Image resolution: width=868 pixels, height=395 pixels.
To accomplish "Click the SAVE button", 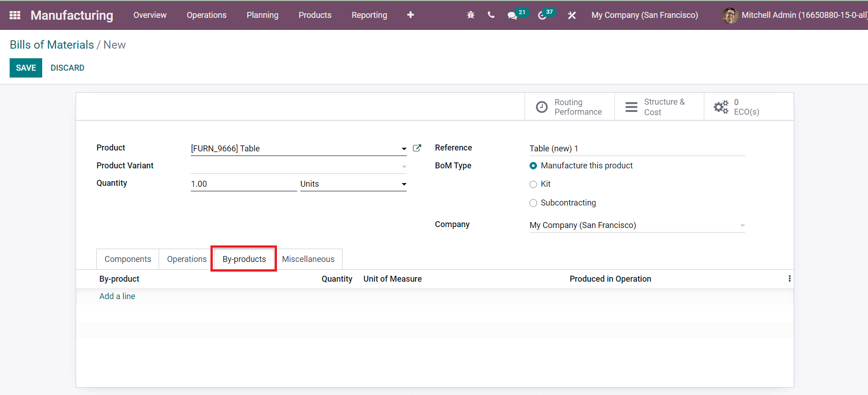I will [x=26, y=68].
